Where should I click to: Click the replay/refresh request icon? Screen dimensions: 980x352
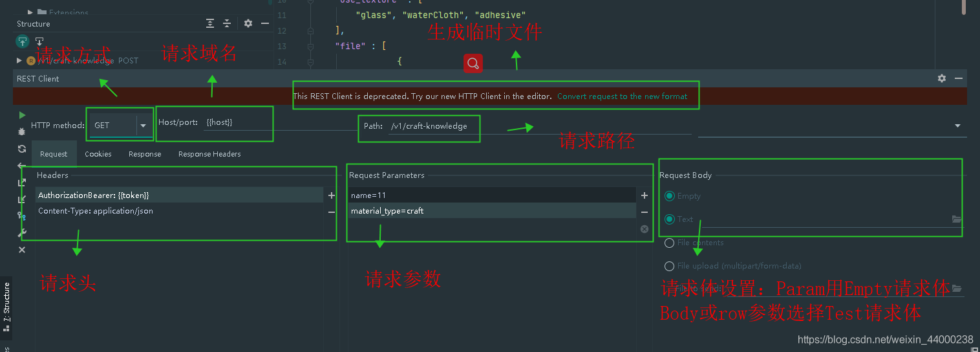click(x=22, y=149)
